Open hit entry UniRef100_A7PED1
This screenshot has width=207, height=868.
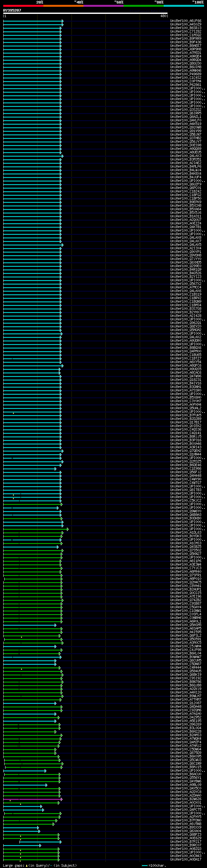tap(186, 53)
